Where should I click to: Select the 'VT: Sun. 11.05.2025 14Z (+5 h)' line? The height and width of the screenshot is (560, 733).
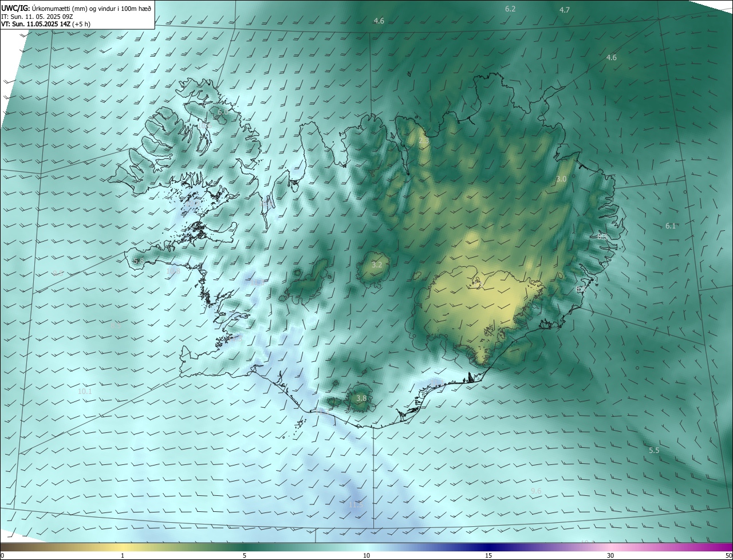click(x=46, y=24)
